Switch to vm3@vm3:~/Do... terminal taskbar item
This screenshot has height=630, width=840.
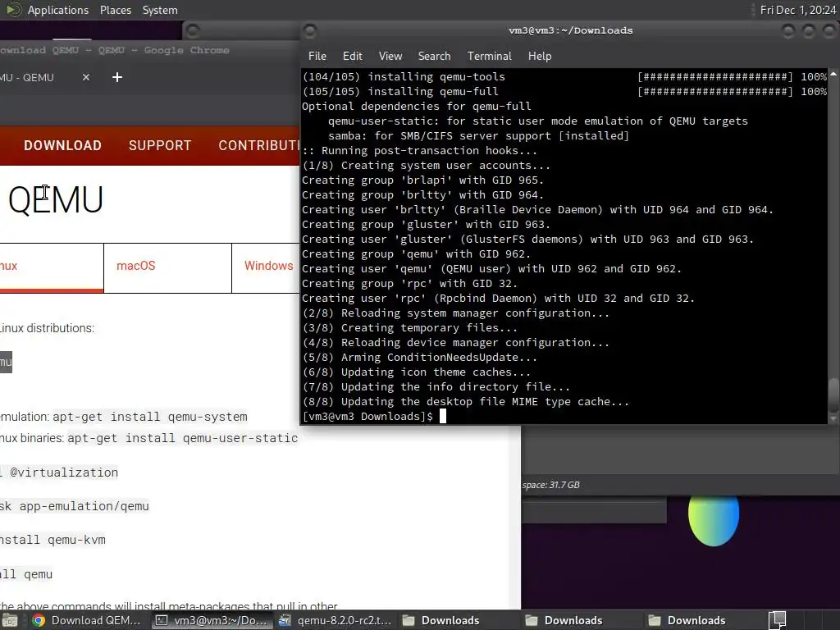coord(211,620)
